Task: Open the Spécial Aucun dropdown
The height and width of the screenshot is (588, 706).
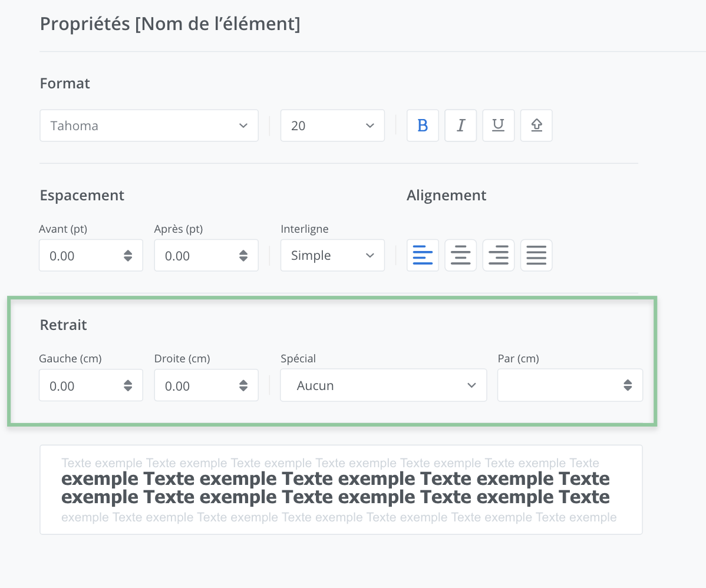Action: (x=383, y=385)
